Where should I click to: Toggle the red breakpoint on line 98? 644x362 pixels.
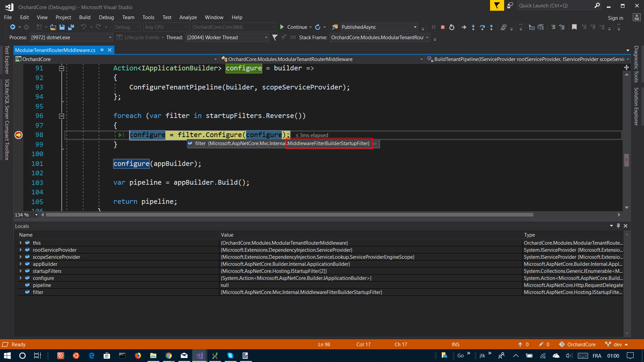pyautogui.click(x=18, y=135)
